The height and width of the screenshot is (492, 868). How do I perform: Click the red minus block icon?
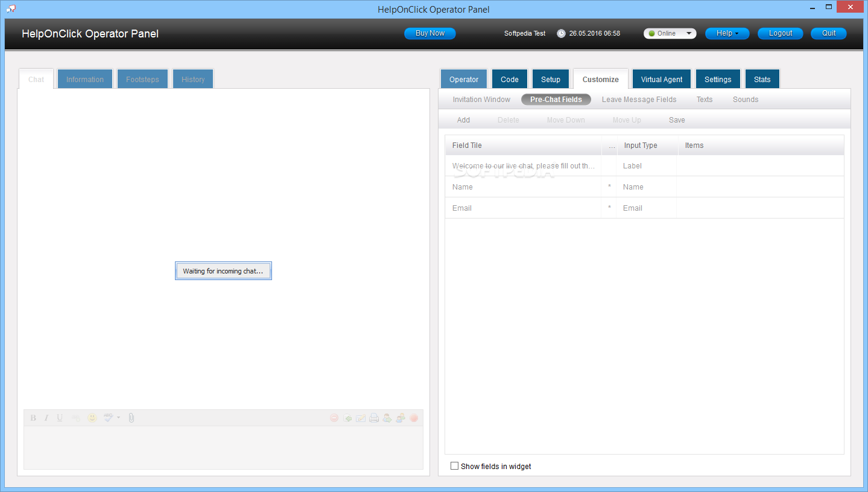click(334, 418)
